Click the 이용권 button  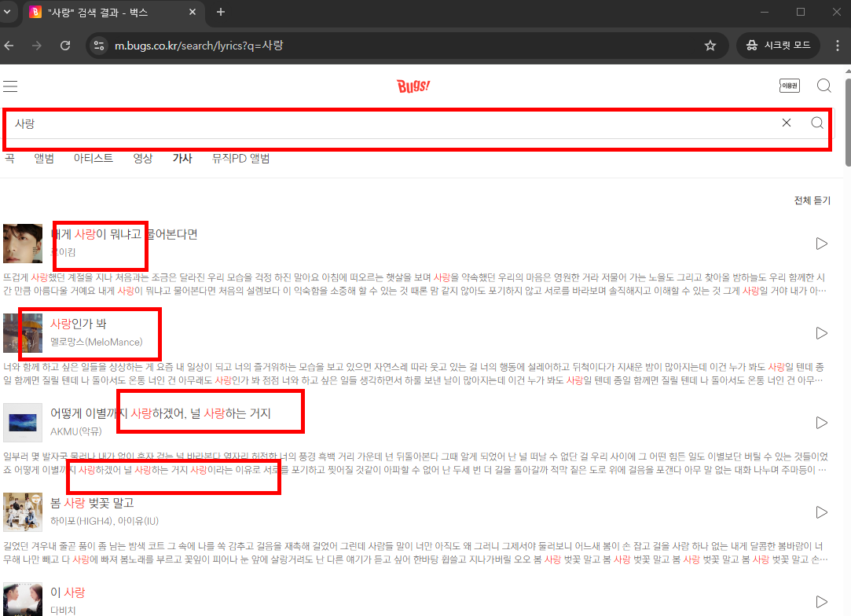click(x=790, y=85)
